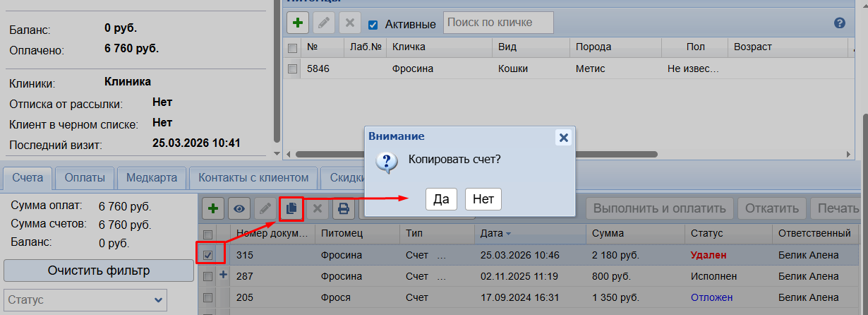The width and height of the screenshot is (868, 315).
Task: Untick checkbox for invoice 315
Action: click(x=208, y=255)
